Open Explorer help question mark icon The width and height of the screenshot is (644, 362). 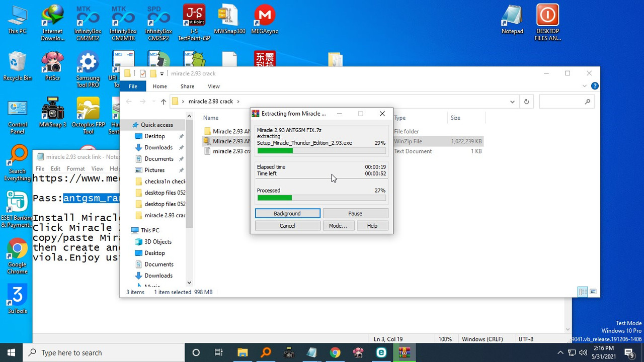[x=595, y=86]
